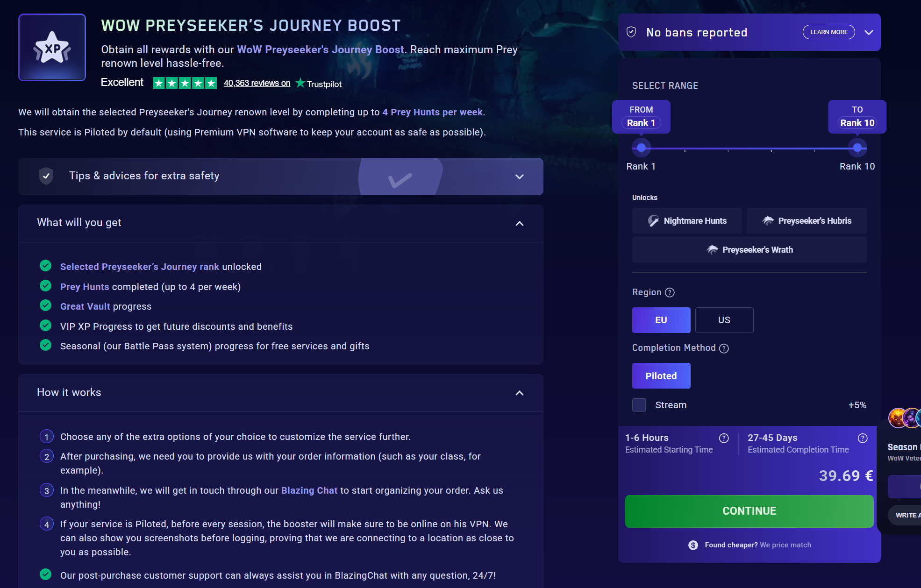Click the Preyseeker's Wrath unlock icon
The image size is (921, 588).
click(x=712, y=250)
